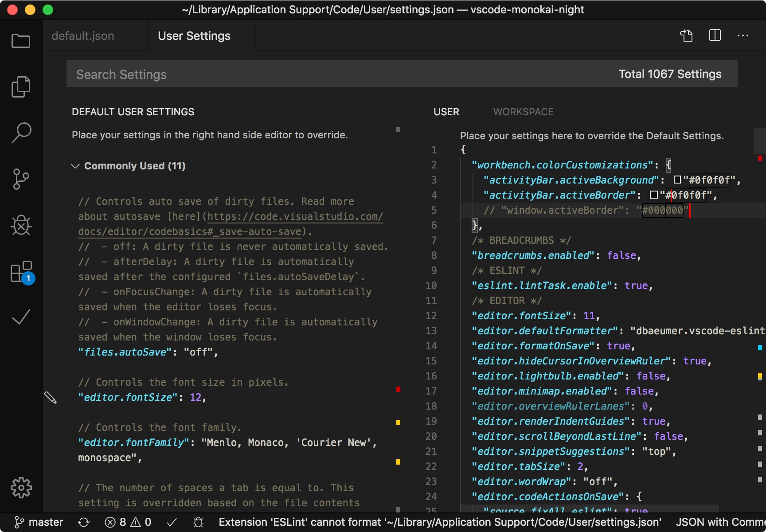Collapse the Commonly Used (11) section
Screen dimensions: 766x532
click(x=75, y=166)
